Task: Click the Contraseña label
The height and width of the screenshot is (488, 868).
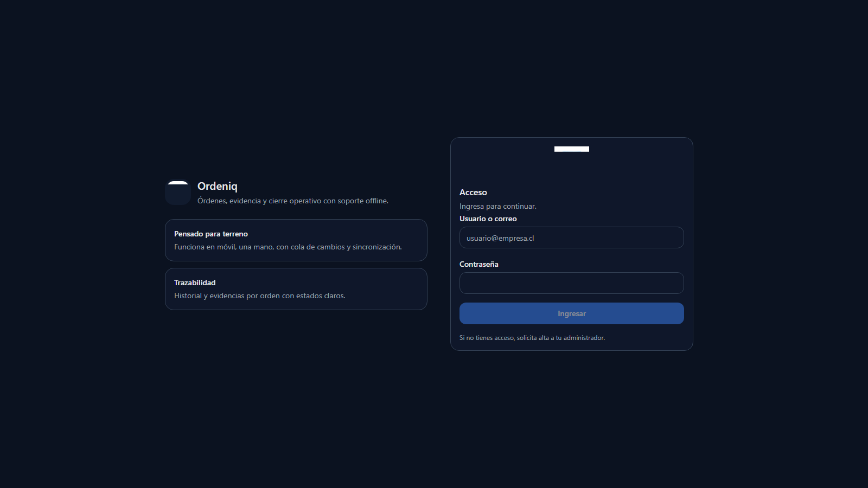Action: 478,264
